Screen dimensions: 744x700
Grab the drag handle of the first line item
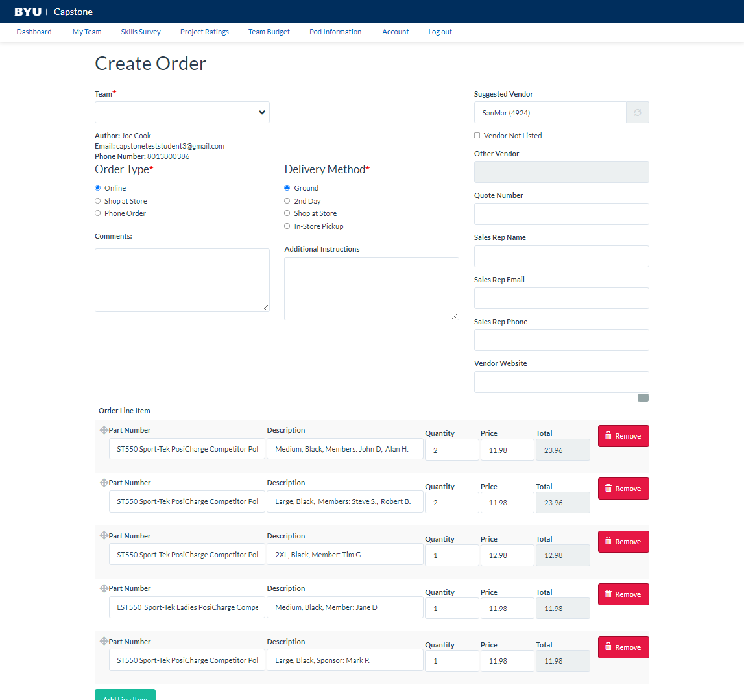point(103,430)
